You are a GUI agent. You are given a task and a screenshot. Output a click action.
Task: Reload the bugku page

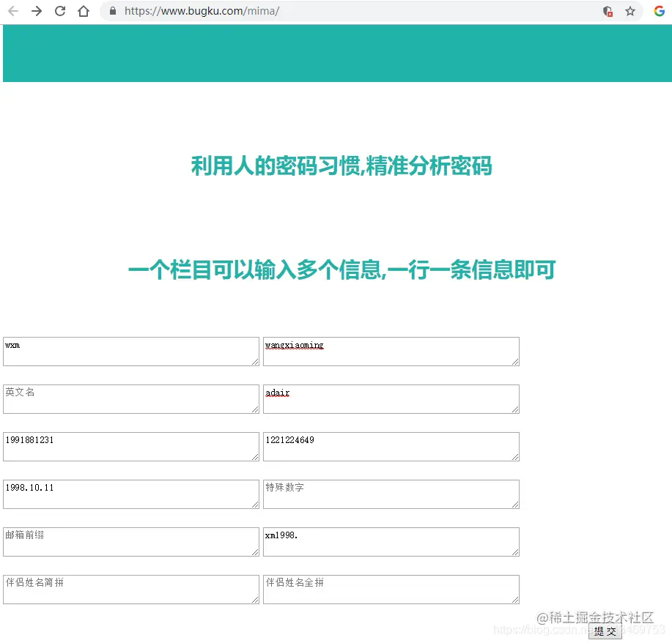[x=60, y=11]
